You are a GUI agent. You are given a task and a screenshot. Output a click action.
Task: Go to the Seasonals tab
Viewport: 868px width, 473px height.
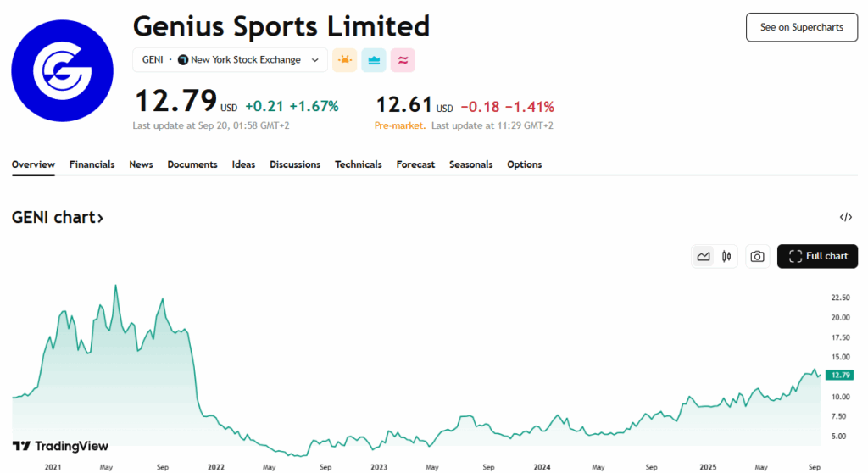470,164
